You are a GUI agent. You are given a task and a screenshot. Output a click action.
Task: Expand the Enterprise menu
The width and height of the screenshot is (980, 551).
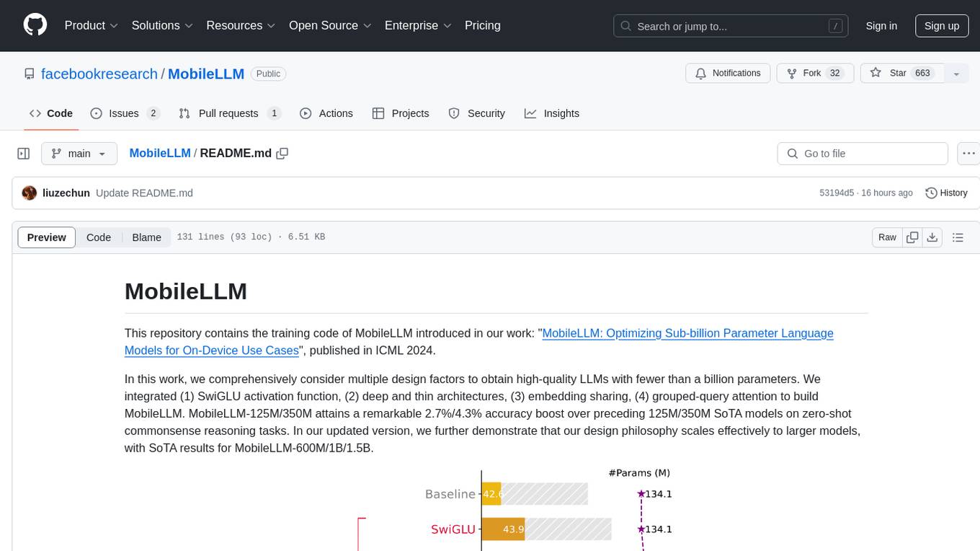point(418,25)
